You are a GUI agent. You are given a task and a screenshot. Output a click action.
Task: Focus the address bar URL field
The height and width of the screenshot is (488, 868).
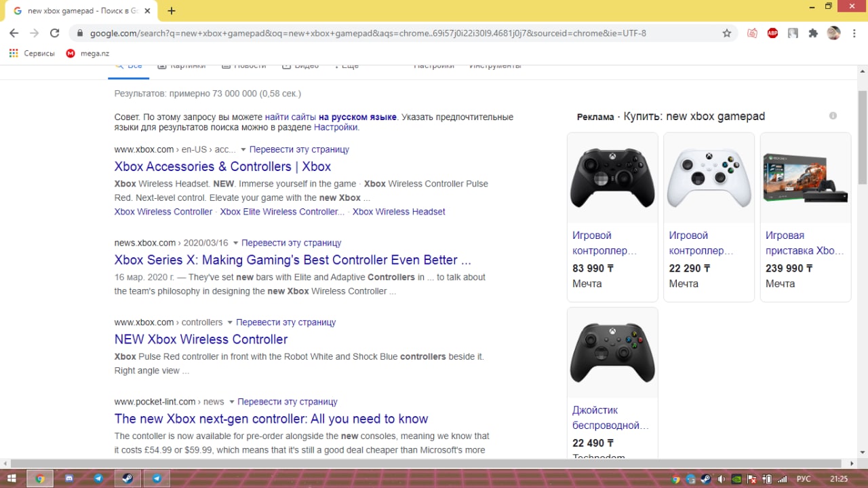coord(402,33)
